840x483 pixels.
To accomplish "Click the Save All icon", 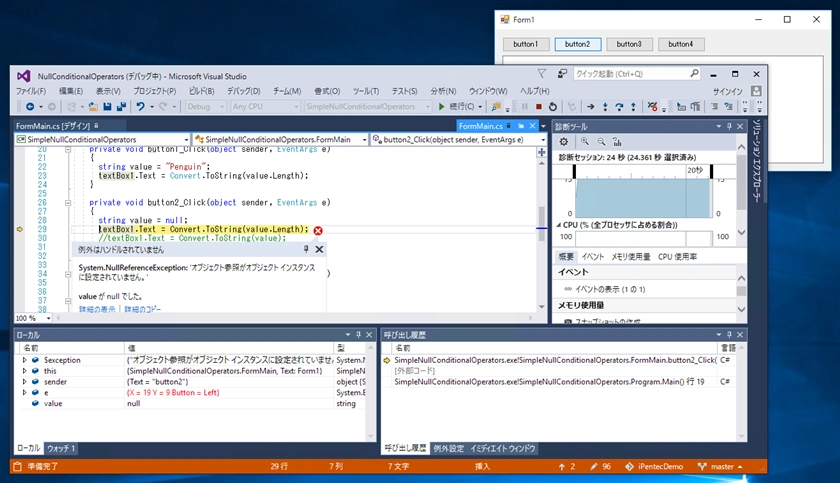I will click(x=121, y=107).
